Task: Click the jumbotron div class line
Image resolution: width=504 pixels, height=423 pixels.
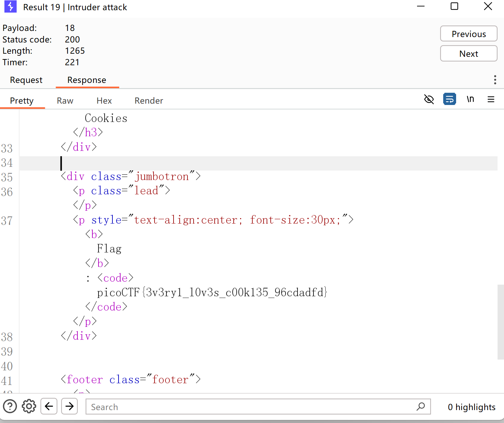Action: point(131,176)
